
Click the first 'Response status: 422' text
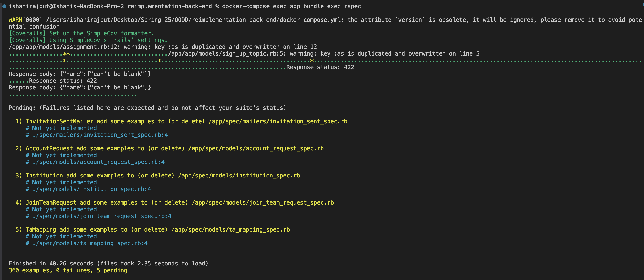click(320, 67)
